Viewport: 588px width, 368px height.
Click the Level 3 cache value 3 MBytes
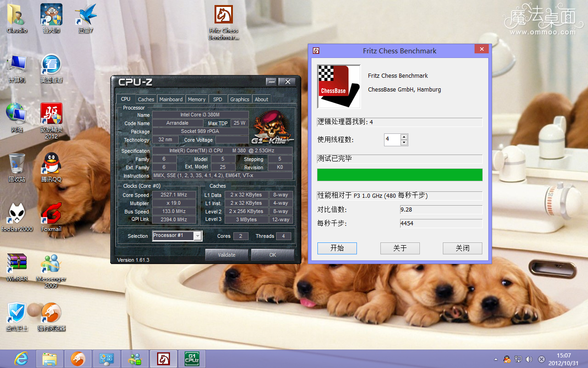click(x=247, y=220)
